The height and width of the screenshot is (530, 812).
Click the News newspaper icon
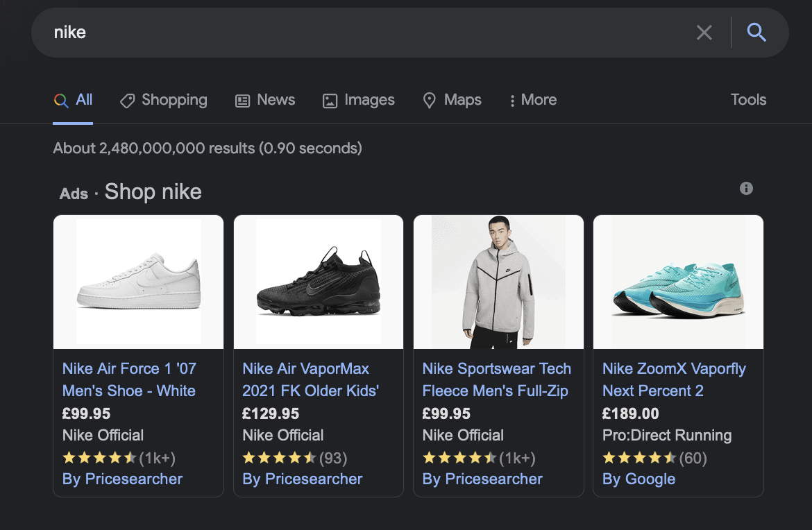click(242, 101)
